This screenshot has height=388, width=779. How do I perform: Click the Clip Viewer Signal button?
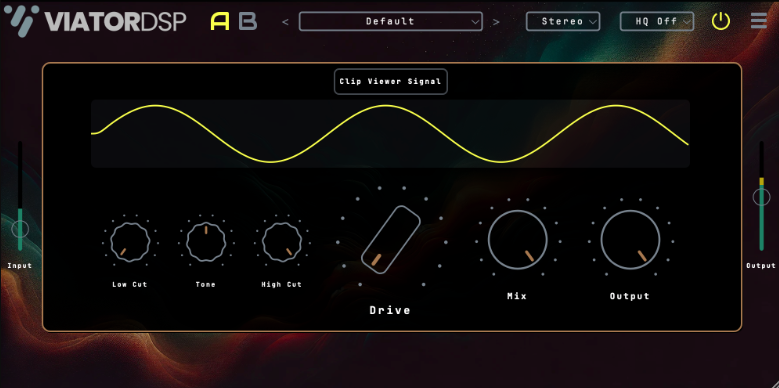tap(390, 81)
